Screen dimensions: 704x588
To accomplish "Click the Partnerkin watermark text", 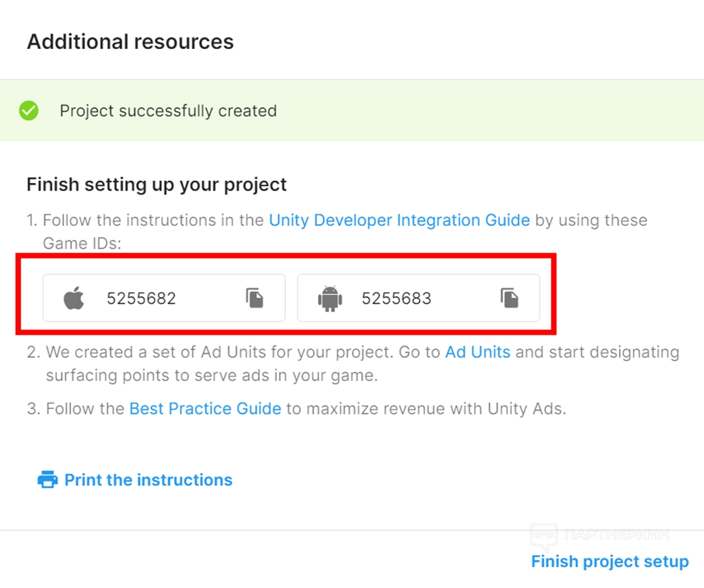I will pos(617,534).
